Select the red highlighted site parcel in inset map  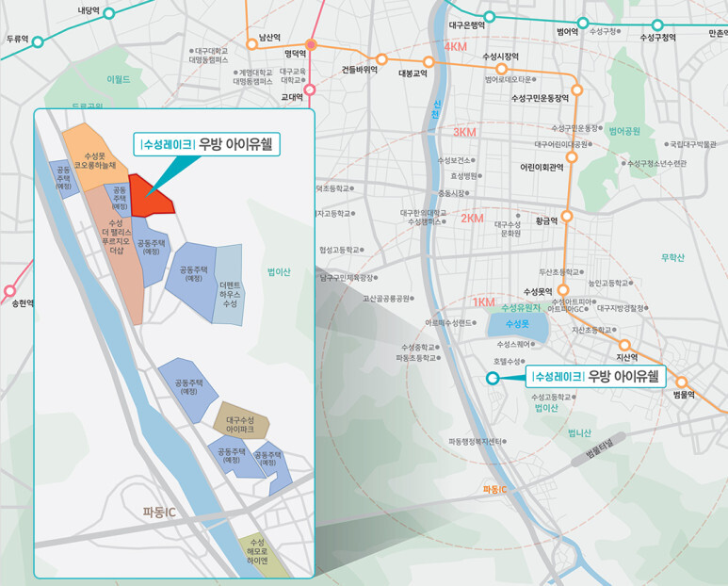pyautogui.click(x=150, y=197)
